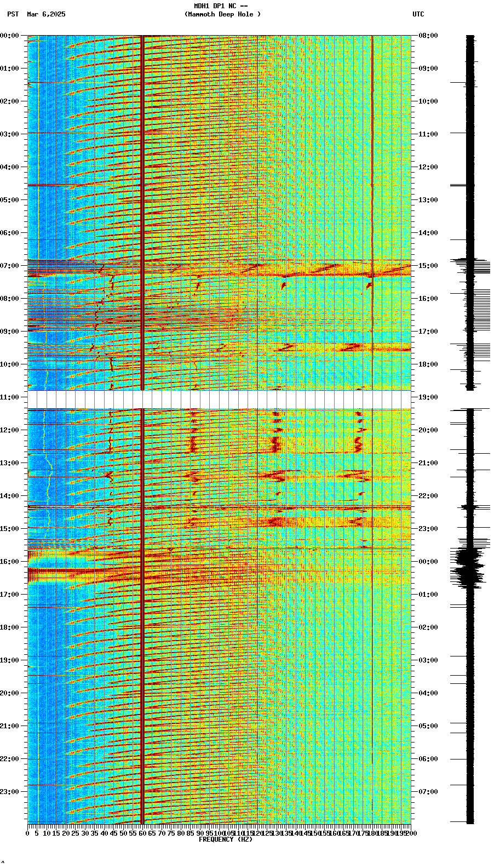Click the 06:00 label on PST axis
This screenshot has height=868, width=494.
click(x=9, y=233)
